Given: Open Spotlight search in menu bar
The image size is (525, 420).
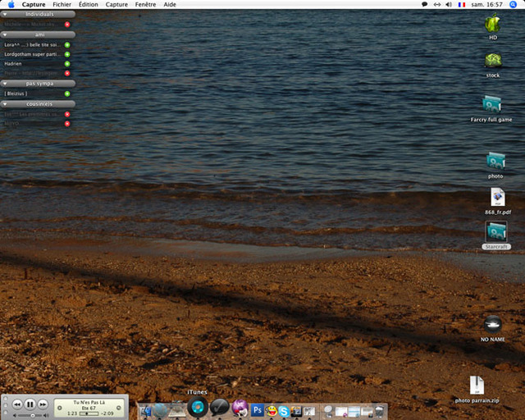Looking at the screenshot, I should [x=513, y=4].
